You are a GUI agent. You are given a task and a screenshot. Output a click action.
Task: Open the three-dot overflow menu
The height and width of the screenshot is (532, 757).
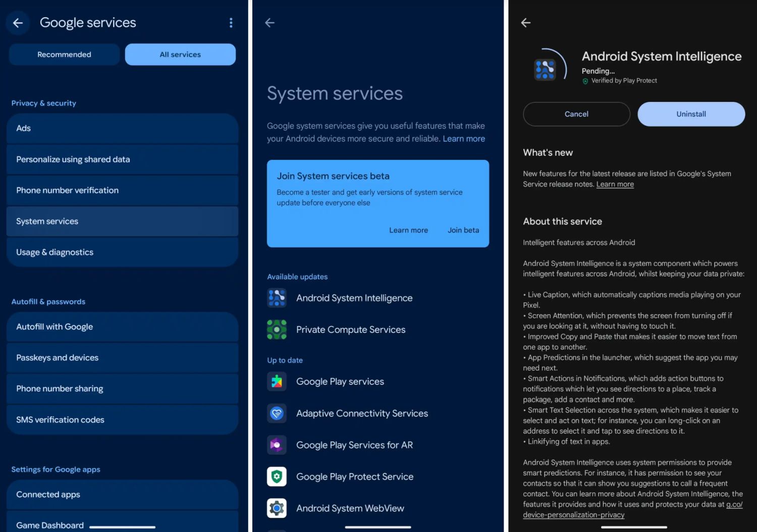231,23
